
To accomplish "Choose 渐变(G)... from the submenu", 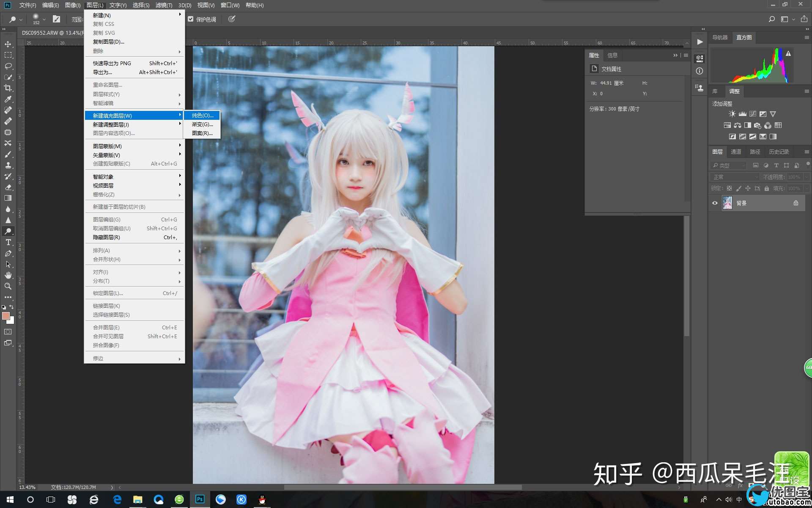I will pos(202,124).
